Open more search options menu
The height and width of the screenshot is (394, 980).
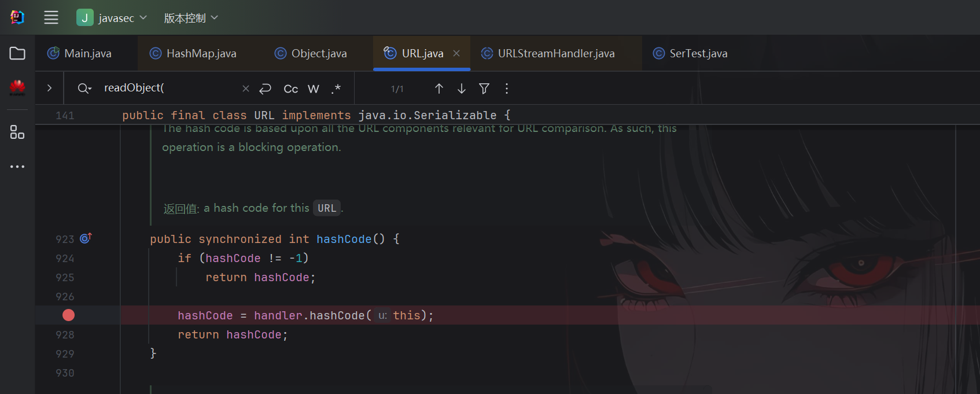click(x=507, y=89)
